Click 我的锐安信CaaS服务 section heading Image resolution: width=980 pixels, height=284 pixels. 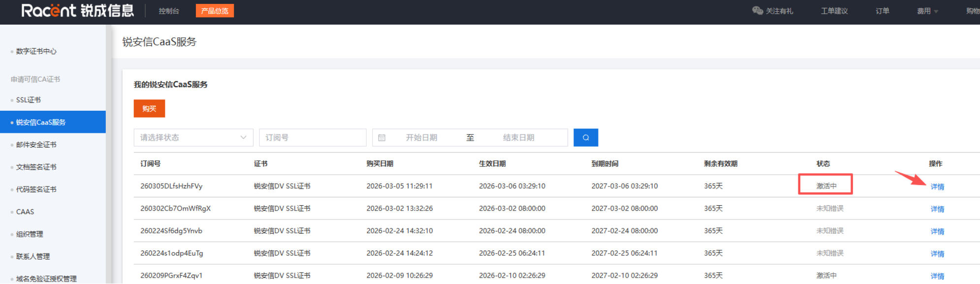pos(170,85)
